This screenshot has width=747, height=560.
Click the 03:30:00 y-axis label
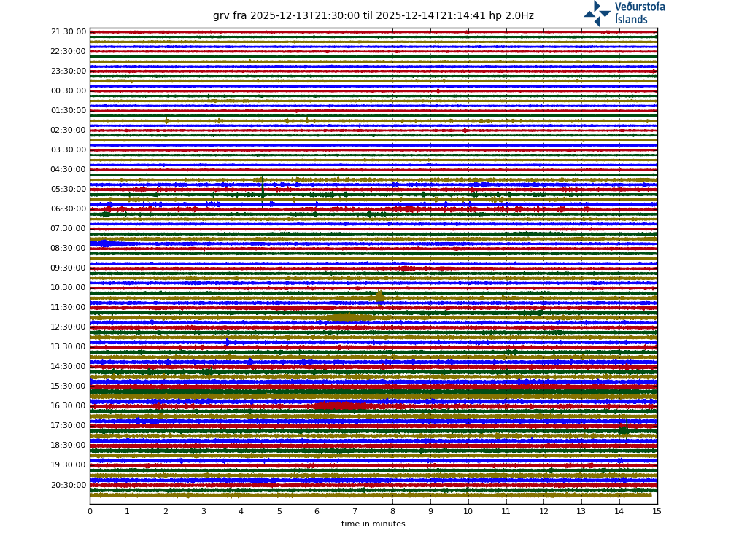[x=69, y=150]
